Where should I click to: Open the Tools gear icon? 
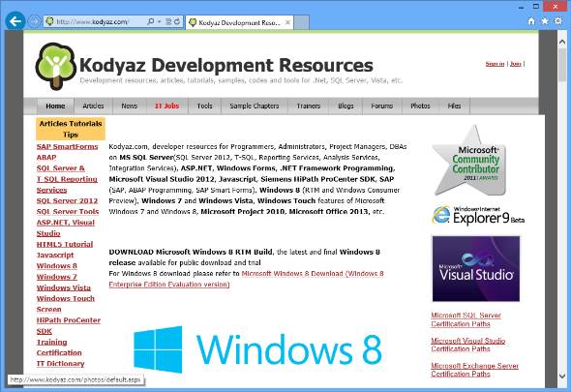click(x=558, y=21)
